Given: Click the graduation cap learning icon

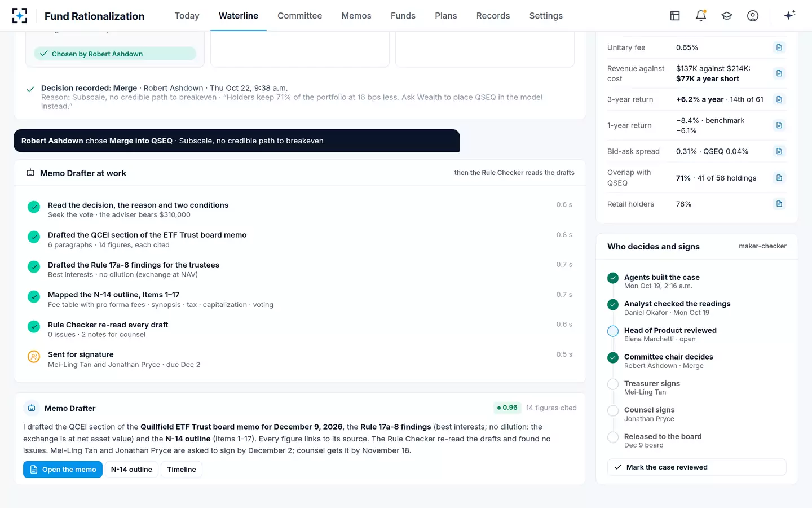Looking at the screenshot, I should pos(727,16).
